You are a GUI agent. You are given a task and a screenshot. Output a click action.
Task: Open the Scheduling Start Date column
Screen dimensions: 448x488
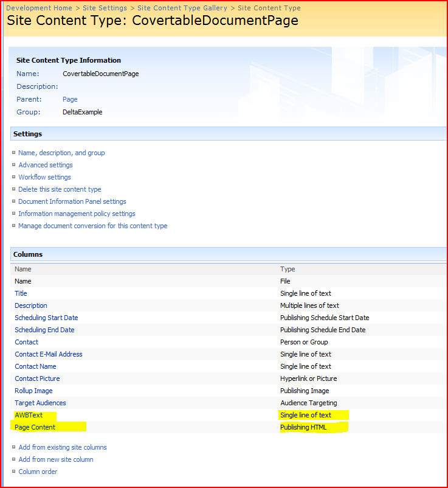pos(46,318)
